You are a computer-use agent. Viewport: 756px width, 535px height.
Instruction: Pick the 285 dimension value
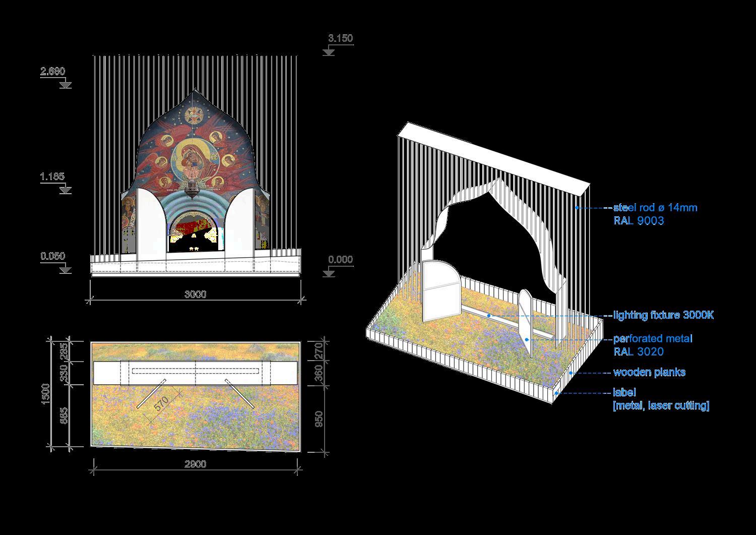coord(65,351)
